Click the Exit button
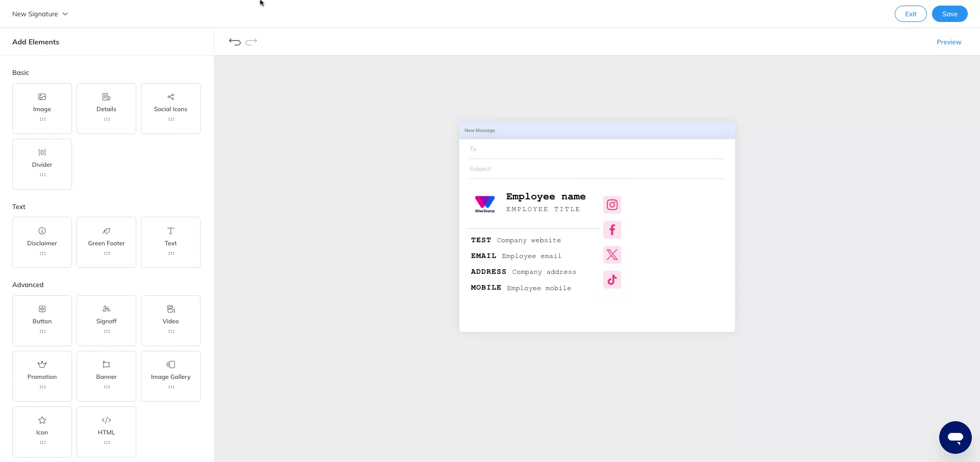The width and height of the screenshot is (980, 462). coord(911,14)
